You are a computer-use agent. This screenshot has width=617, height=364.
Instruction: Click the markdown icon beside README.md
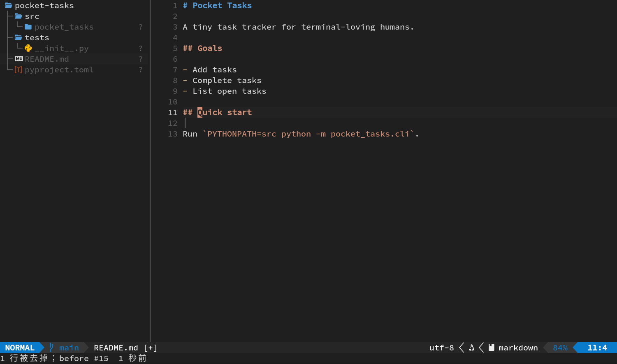pos(19,59)
